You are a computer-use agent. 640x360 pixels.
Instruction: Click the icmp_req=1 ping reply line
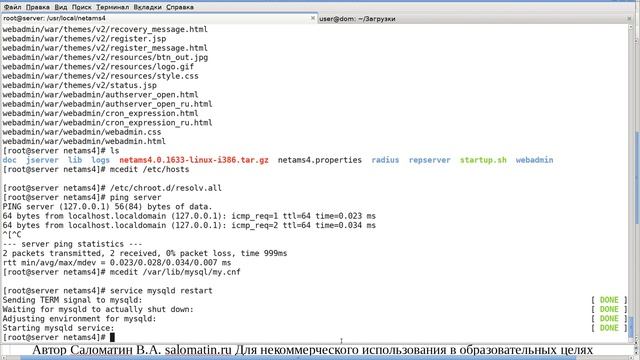[189, 216]
